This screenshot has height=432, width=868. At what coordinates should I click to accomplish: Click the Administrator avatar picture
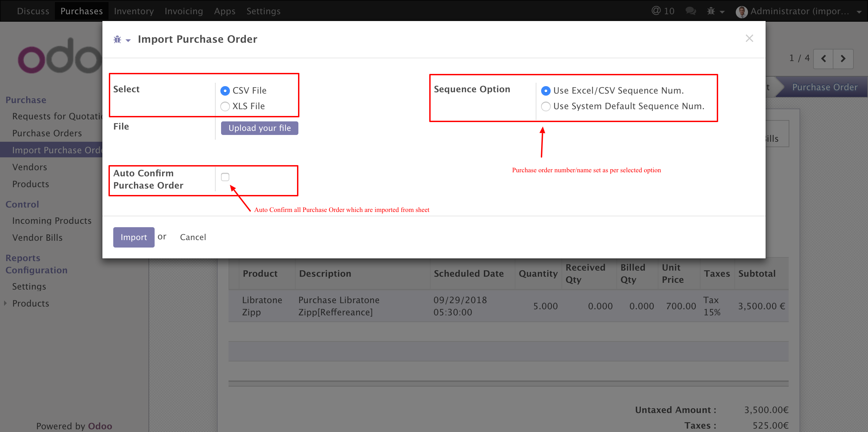point(742,12)
